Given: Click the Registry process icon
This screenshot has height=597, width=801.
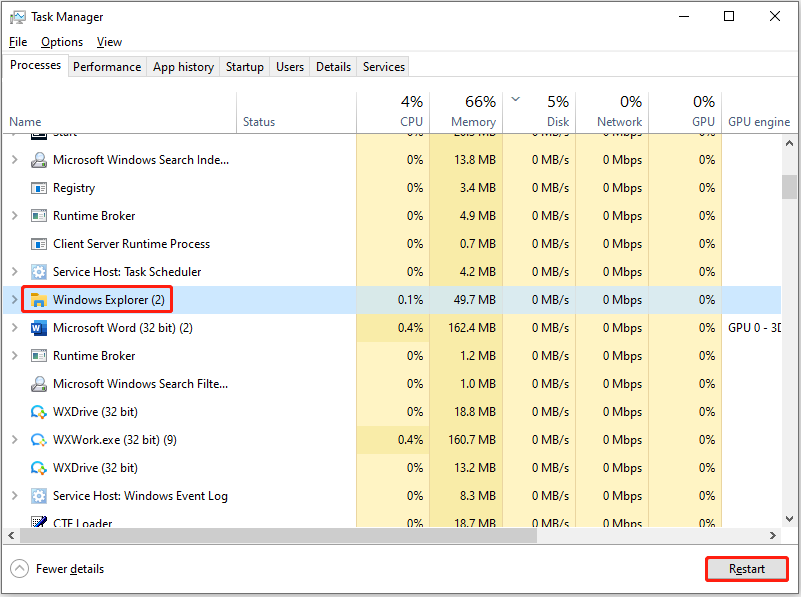Looking at the screenshot, I should coord(37,187).
